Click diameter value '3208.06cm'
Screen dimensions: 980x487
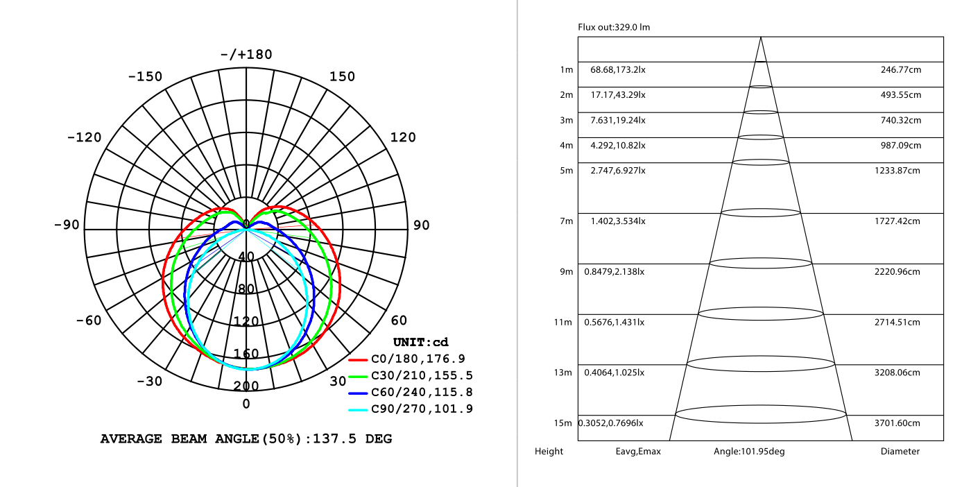(x=899, y=373)
